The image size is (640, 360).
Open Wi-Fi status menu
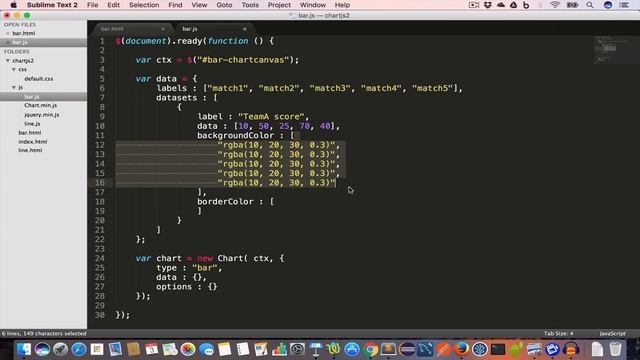[555, 5]
